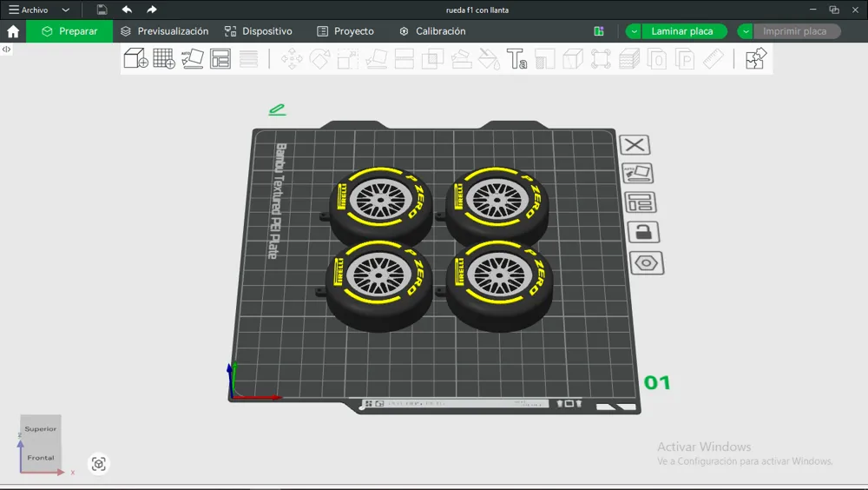Click the Superior face of view cube
Viewport: 868px width, 490px height.
[41, 428]
